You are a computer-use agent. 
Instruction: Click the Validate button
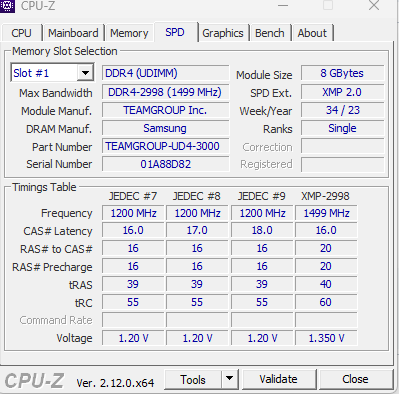point(279,379)
